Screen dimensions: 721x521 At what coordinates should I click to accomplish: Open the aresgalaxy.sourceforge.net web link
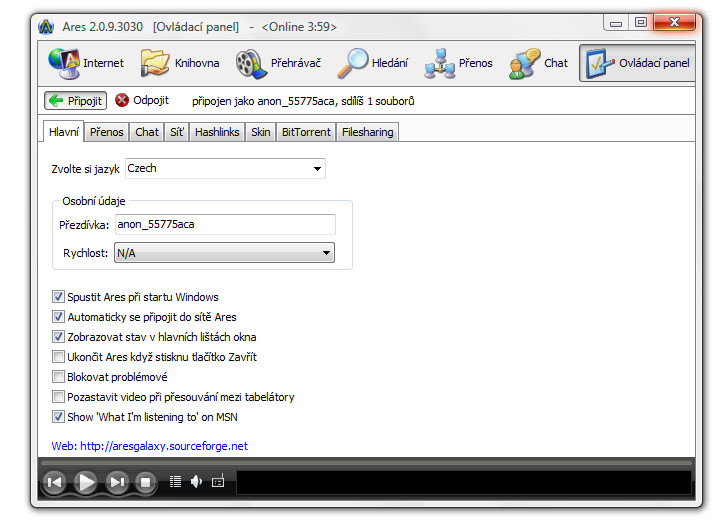pyautogui.click(x=164, y=446)
